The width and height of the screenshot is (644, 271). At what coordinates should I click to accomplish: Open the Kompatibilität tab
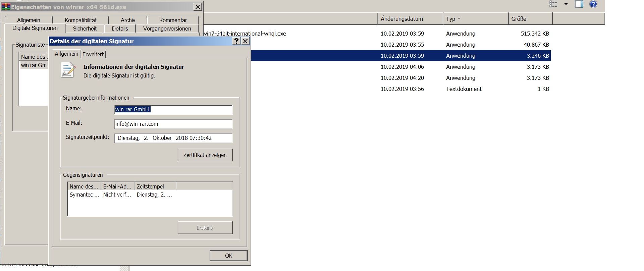[80, 20]
